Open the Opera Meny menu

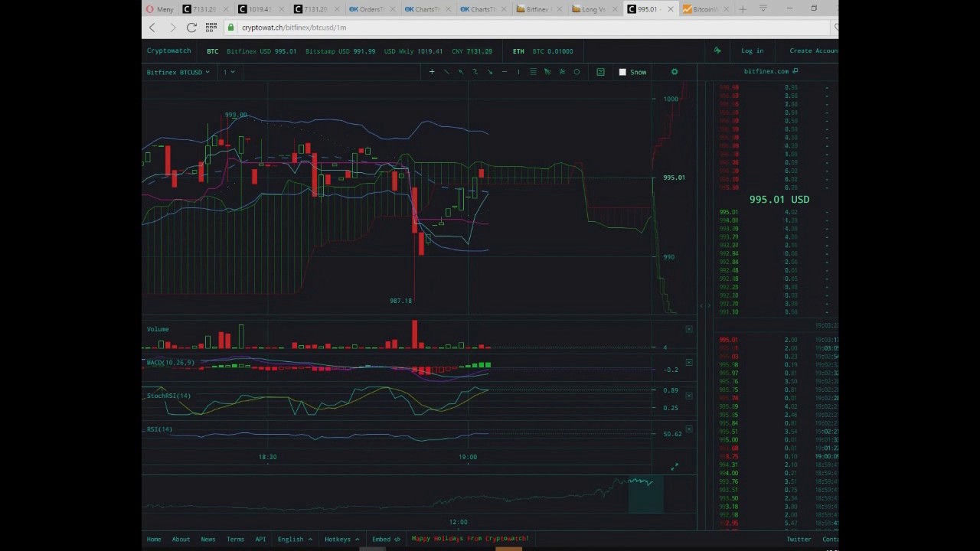(160, 9)
